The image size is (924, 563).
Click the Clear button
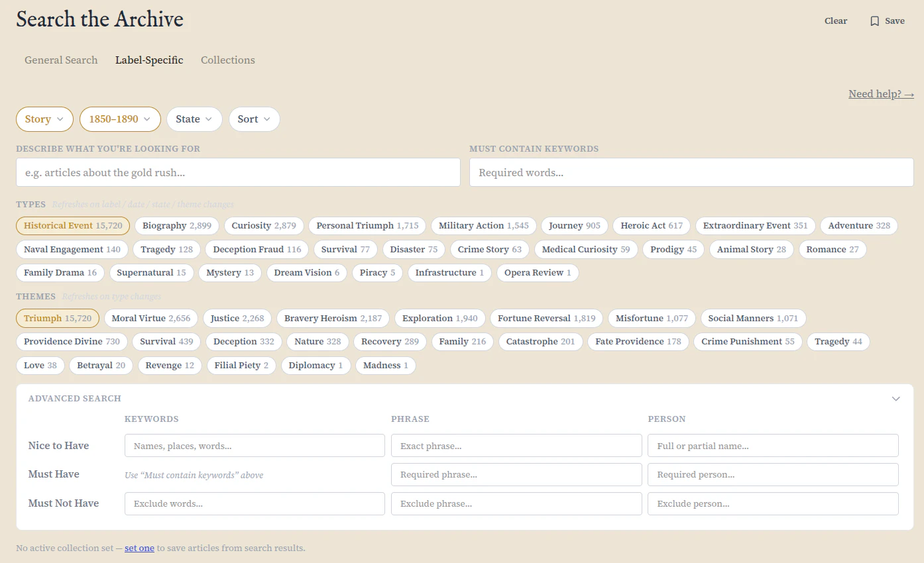(836, 21)
